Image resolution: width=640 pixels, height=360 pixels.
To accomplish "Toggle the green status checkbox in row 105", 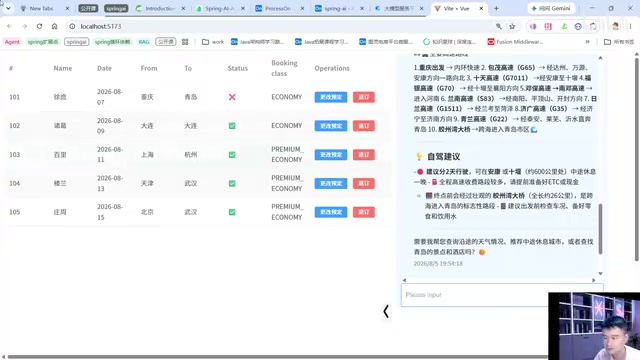I will [232, 212].
